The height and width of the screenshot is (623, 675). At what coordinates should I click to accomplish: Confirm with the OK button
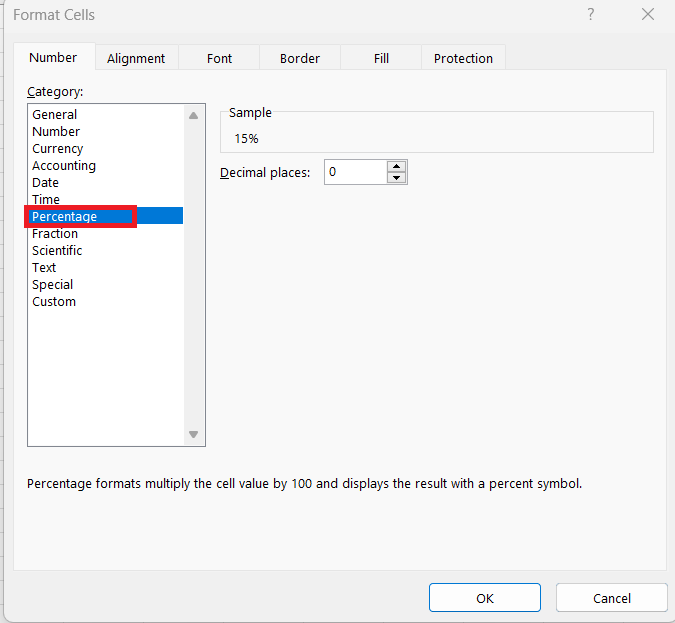tap(485, 598)
